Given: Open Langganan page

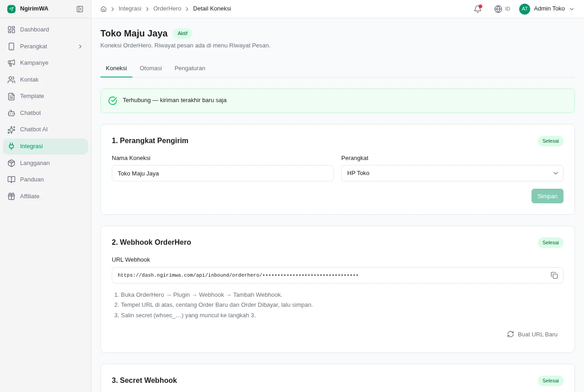Looking at the screenshot, I should 45,163.
